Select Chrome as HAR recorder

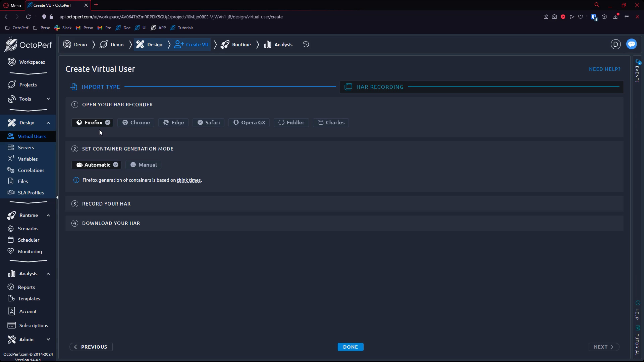(136, 122)
